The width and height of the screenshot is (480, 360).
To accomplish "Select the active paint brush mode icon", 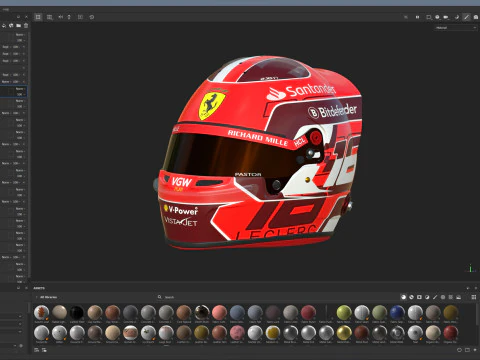I will pyautogui.click(x=467, y=17).
